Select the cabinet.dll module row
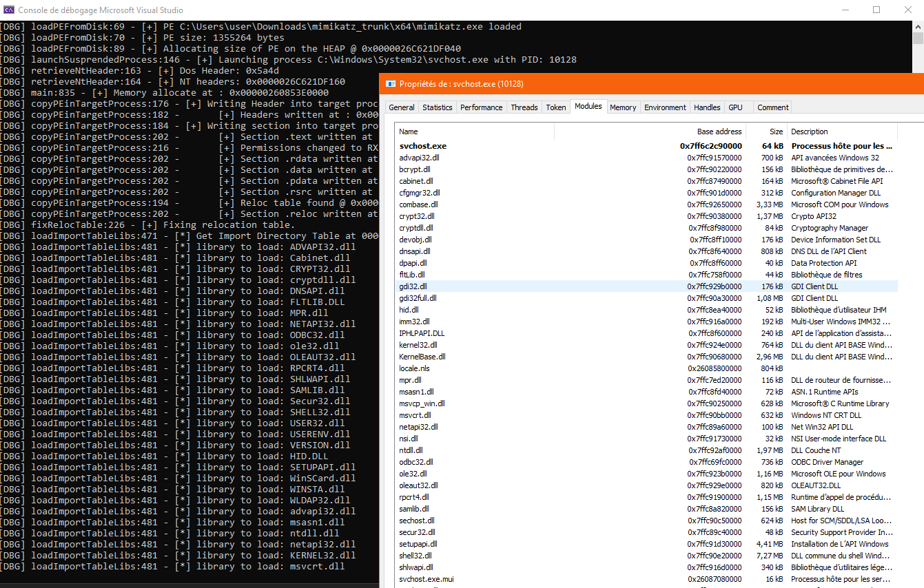Viewport: 924px width, 588px height. 646,181
